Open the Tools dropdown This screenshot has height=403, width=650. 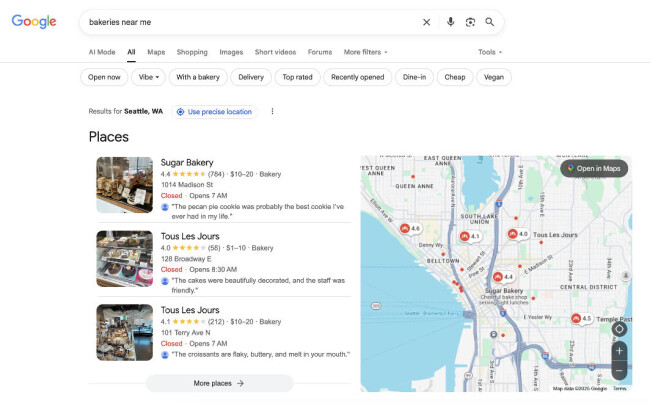point(490,52)
